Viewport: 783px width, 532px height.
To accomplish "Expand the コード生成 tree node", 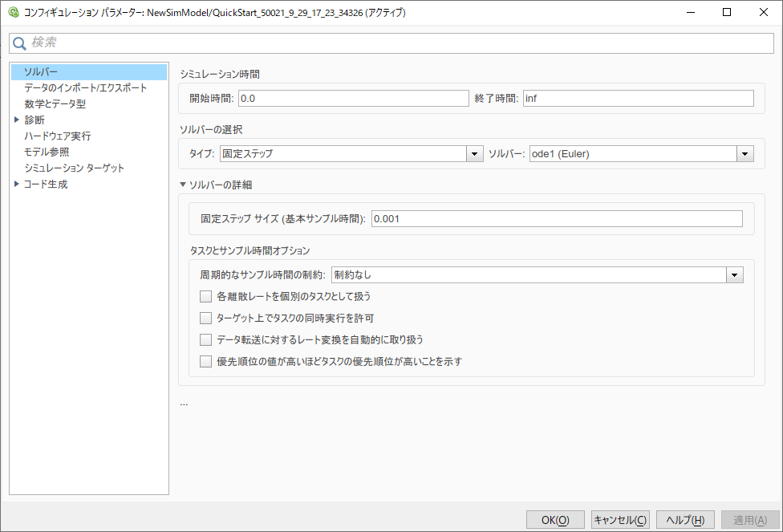I will [15, 184].
